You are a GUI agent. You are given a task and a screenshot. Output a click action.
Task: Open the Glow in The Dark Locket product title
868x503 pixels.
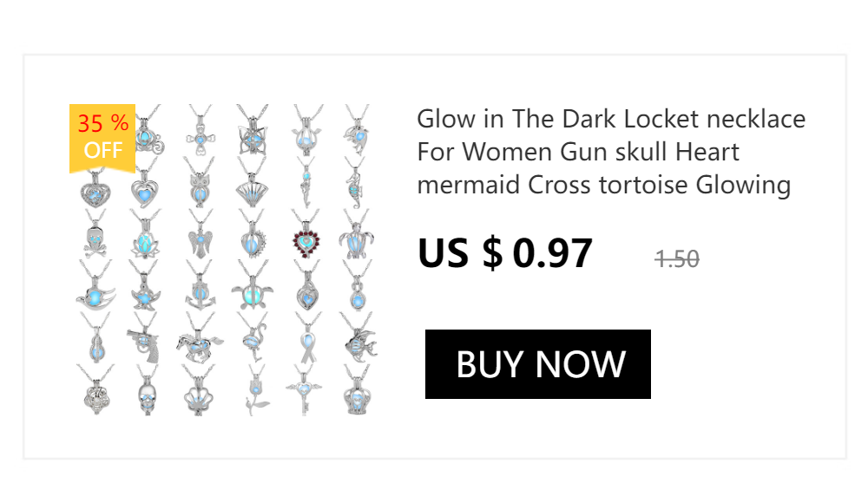click(611, 152)
